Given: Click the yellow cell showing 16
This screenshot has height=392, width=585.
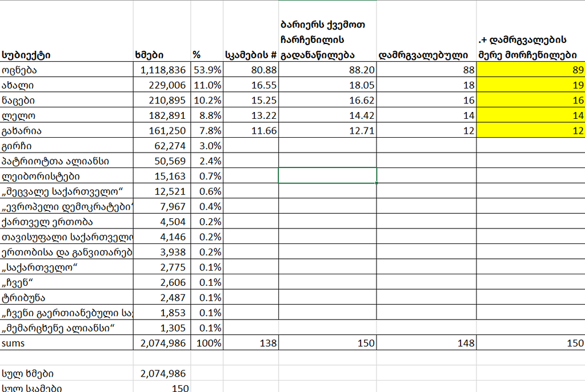Looking at the screenshot, I should tap(531, 101).
